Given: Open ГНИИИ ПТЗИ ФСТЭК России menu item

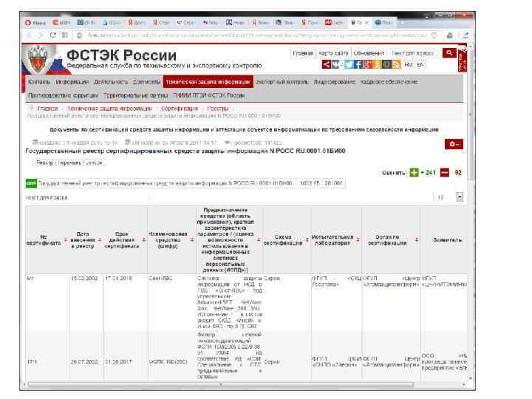Looking at the screenshot, I should point(208,95).
